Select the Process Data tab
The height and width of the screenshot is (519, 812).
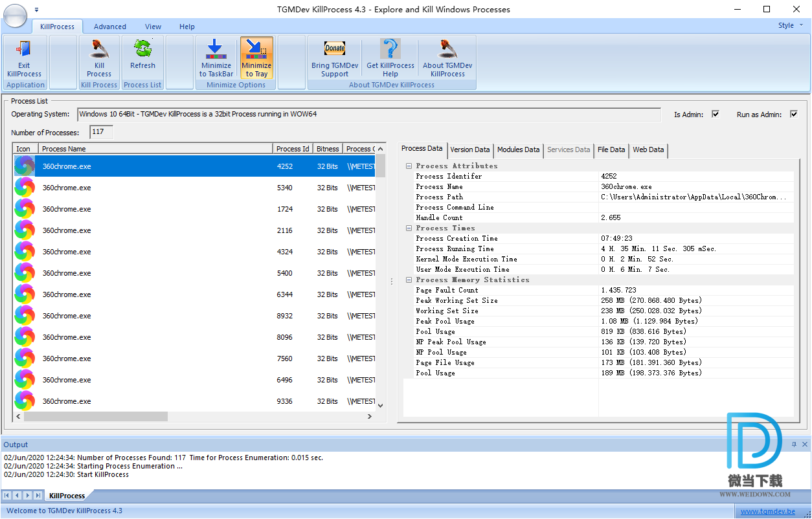(422, 149)
